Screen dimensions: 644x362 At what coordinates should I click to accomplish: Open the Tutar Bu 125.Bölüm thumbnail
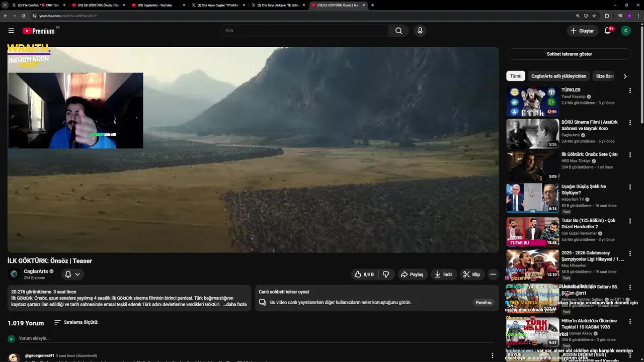532,232
